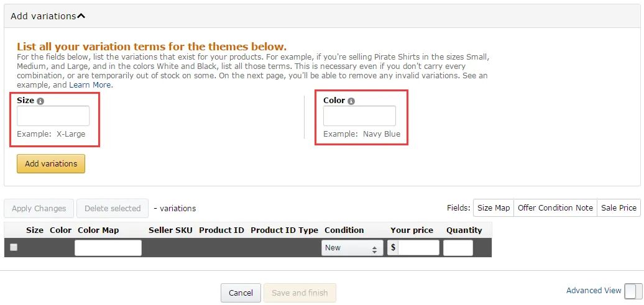Select the Sale Price field tab
Viewport: 644px width, 305px height.
[619, 208]
